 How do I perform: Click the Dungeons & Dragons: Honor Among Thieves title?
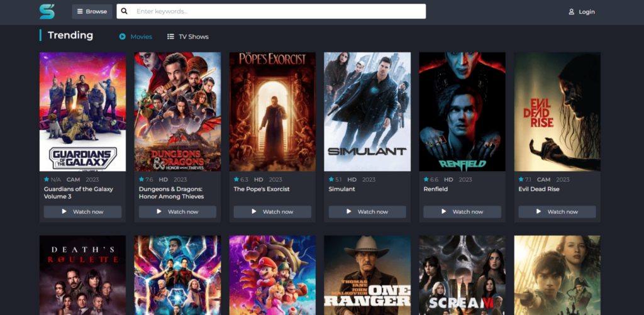[x=171, y=192]
